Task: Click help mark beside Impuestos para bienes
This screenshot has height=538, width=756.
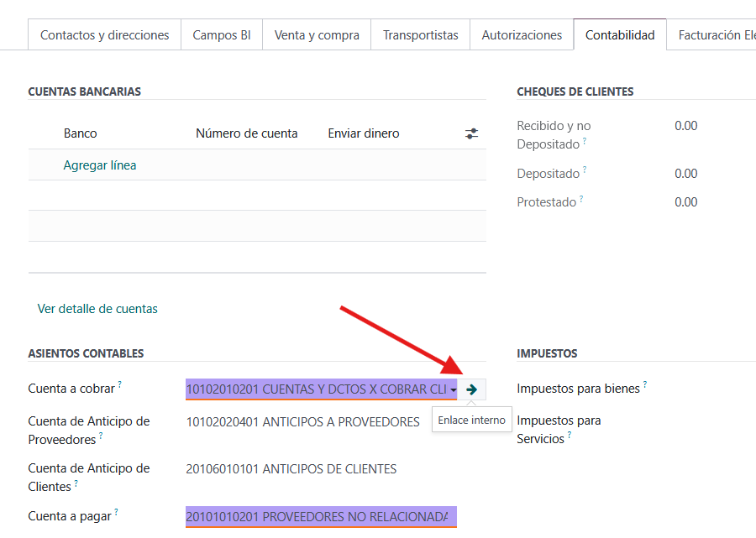Action: click(x=645, y=384)
